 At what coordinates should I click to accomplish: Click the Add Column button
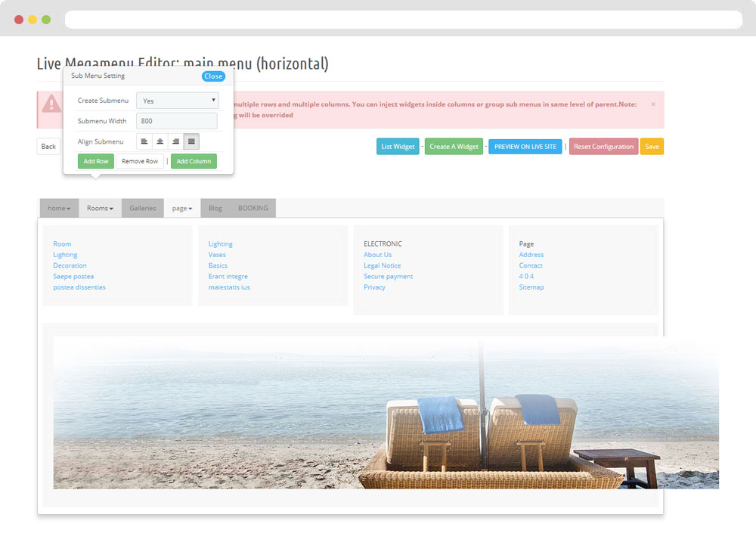(194, 161)
